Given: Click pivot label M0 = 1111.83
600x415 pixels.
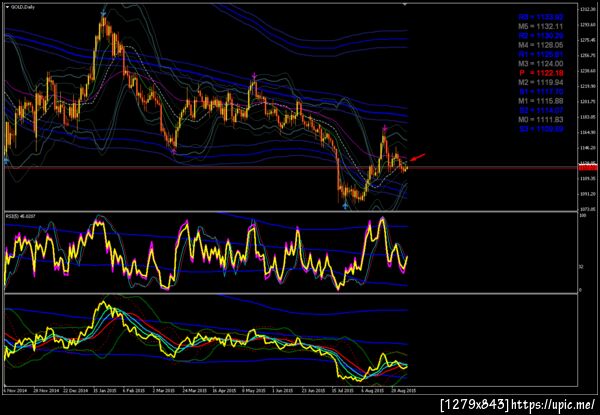Looking at the screenshot, I should tap(541, 120).
